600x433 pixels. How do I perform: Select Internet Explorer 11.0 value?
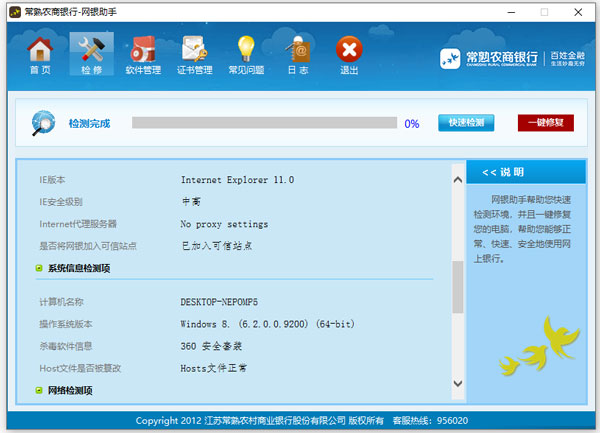237,180
